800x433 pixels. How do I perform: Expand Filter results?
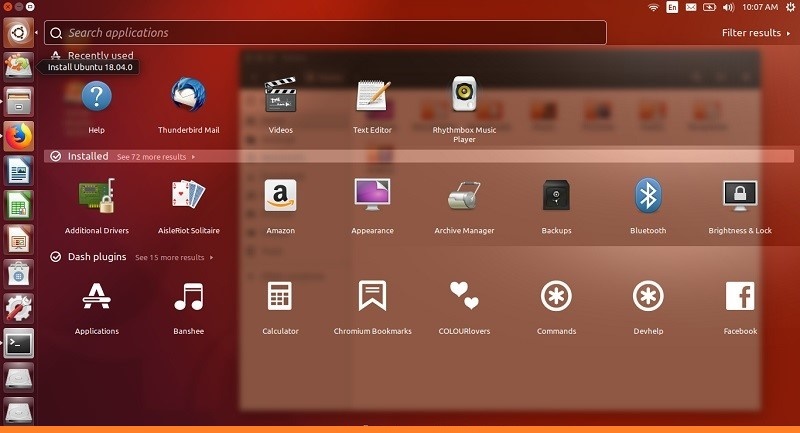[756, 33]
